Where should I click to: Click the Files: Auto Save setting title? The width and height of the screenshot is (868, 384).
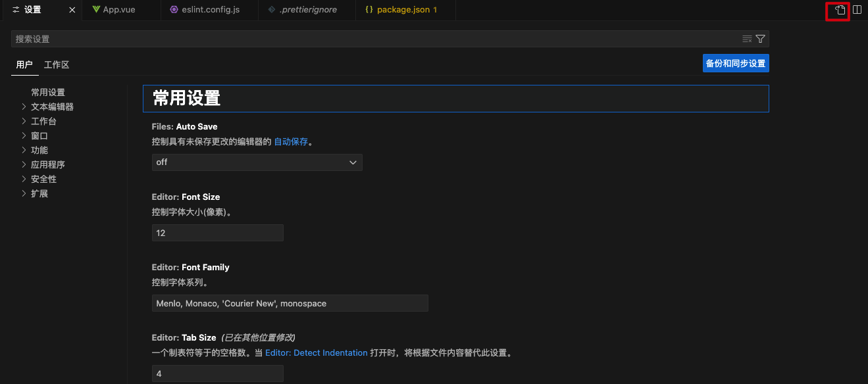tap(184, 126)
